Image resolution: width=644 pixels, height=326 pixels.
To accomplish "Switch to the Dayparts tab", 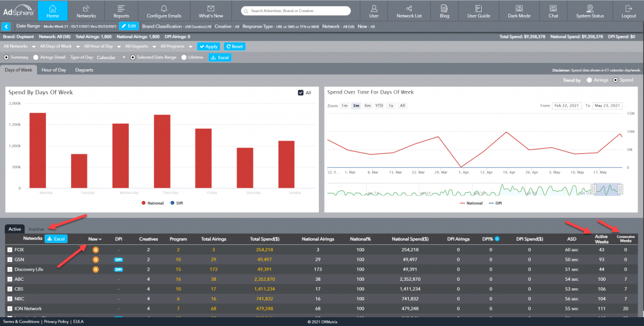I will click(84, 70).
